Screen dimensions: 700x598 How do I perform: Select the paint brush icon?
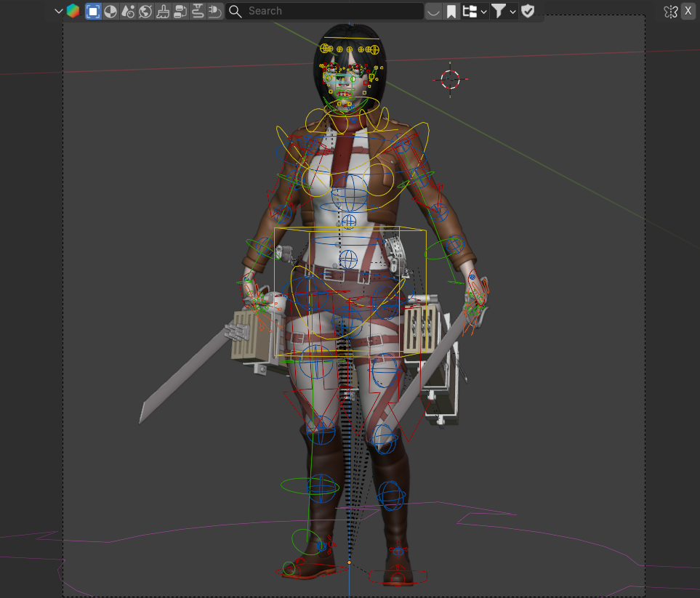coord(163,11)
